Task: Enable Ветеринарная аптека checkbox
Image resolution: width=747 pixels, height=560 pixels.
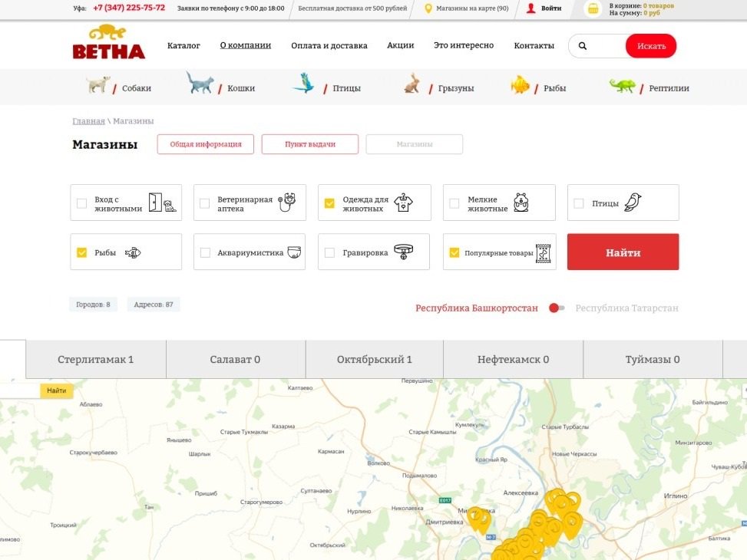Action: pos(205,203)
